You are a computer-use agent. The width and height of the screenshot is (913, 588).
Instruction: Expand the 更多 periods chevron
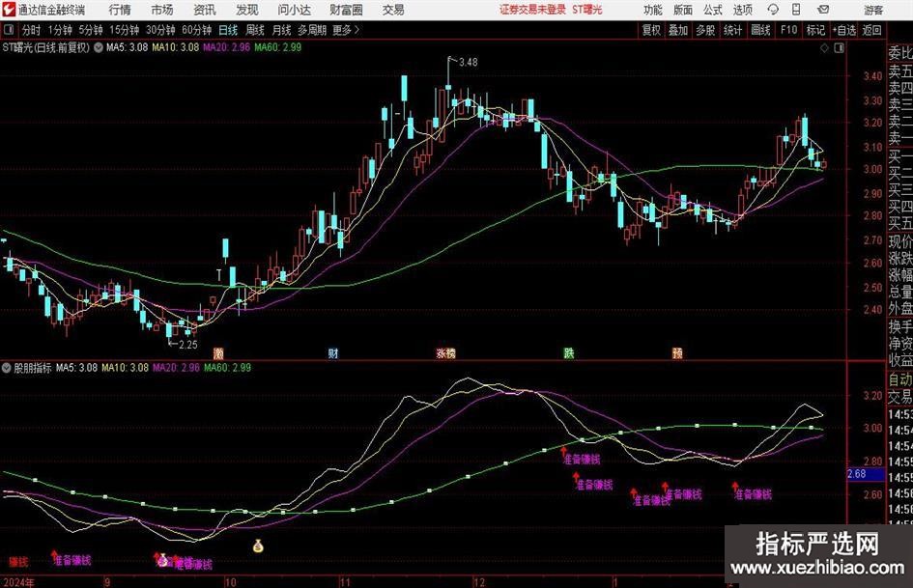(357, 30)
